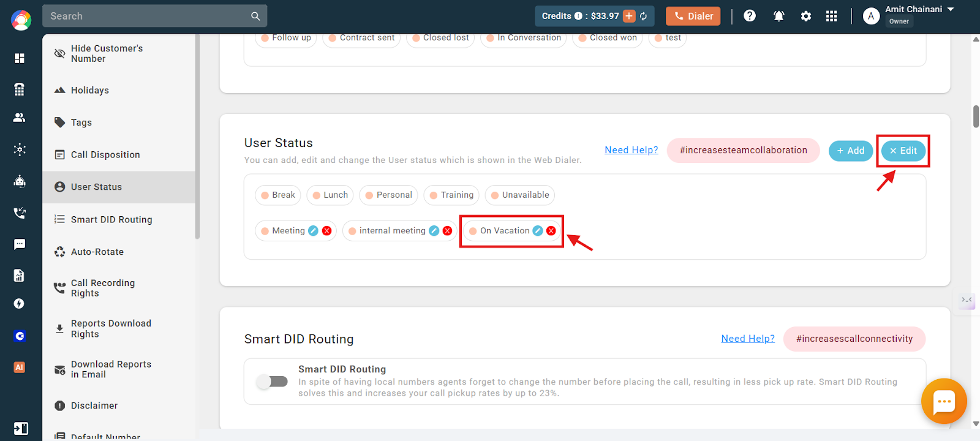Open the dashboard grid icon in the left rail
The width and height of the screenshot is (980, 441).
tap(20, 58)
